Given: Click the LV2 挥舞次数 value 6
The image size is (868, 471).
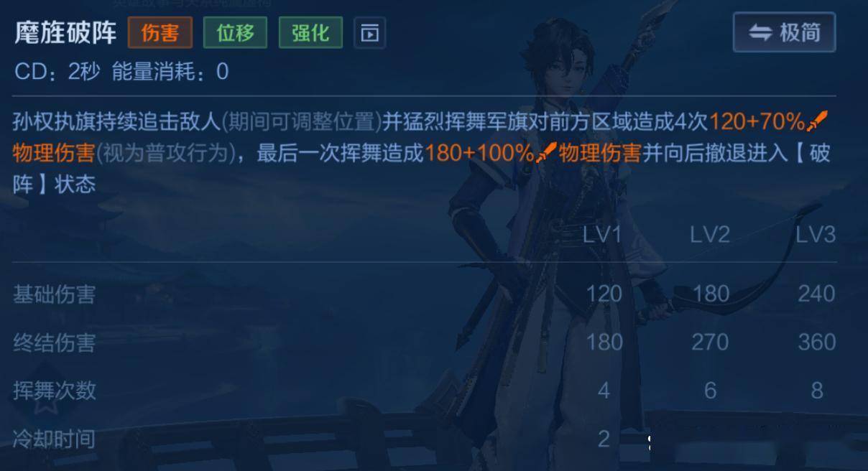Looking at the screenshot, I should (710, 391).
